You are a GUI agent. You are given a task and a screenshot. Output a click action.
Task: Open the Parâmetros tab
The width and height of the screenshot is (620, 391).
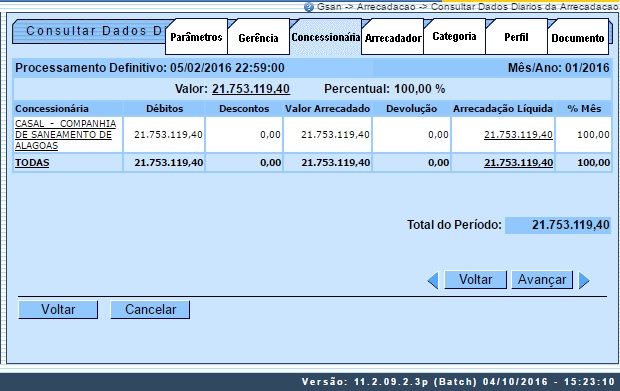pos(196,37)
